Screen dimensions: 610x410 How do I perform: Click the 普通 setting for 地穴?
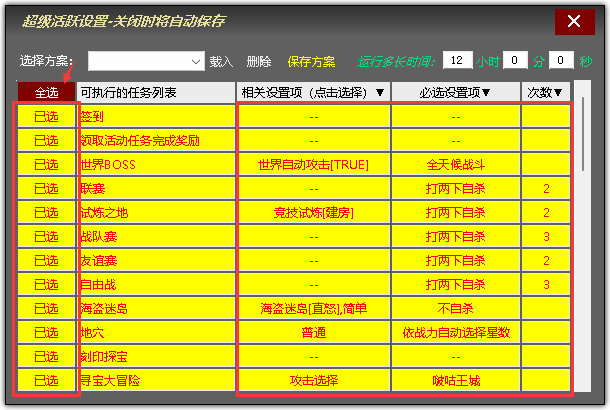(x=314, y=333)
